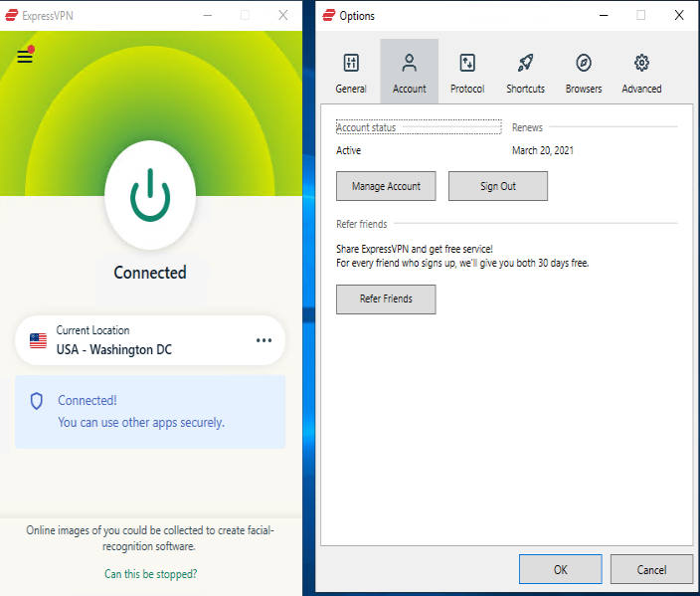Click the Shortcuts rocket icon
The height and width of the screenshot is (596, 700).
point(525,63)
